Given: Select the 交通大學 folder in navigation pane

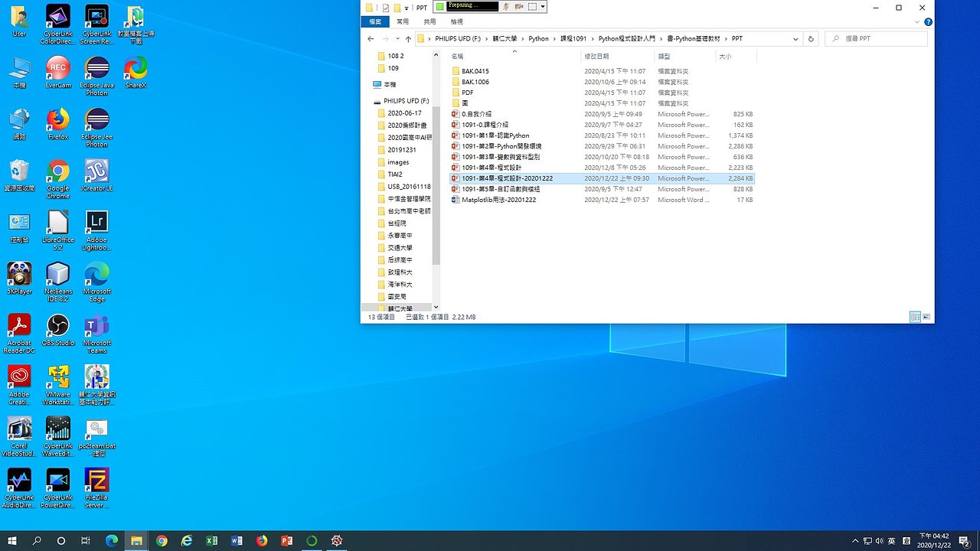Looking at the screenshot, I should (x=400, y=248).
